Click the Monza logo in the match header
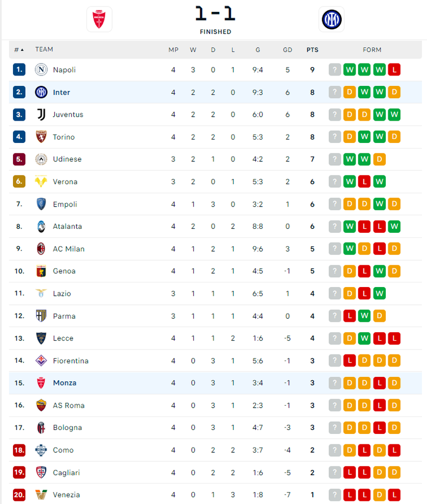The image size is (427, 504). click(x=99, y=19)
